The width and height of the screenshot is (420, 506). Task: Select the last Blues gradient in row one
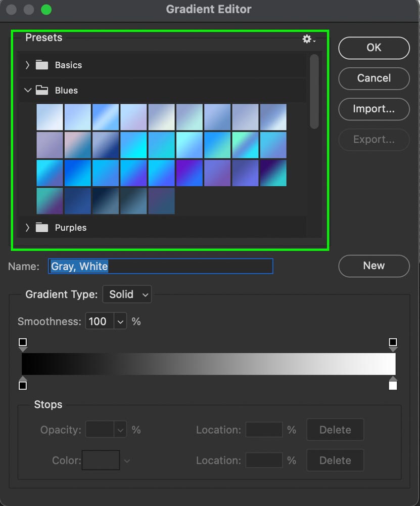tap(273, 117)
